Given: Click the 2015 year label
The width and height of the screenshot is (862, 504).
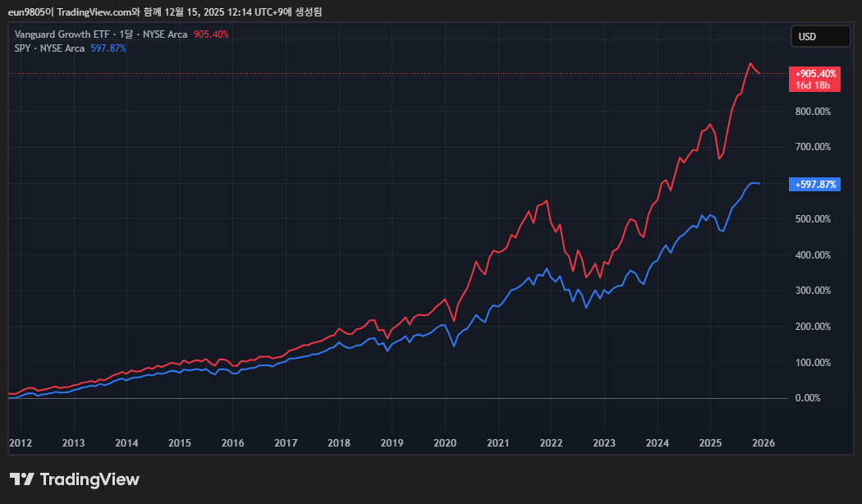Looking at the screenshot, I should coord(179,443).
